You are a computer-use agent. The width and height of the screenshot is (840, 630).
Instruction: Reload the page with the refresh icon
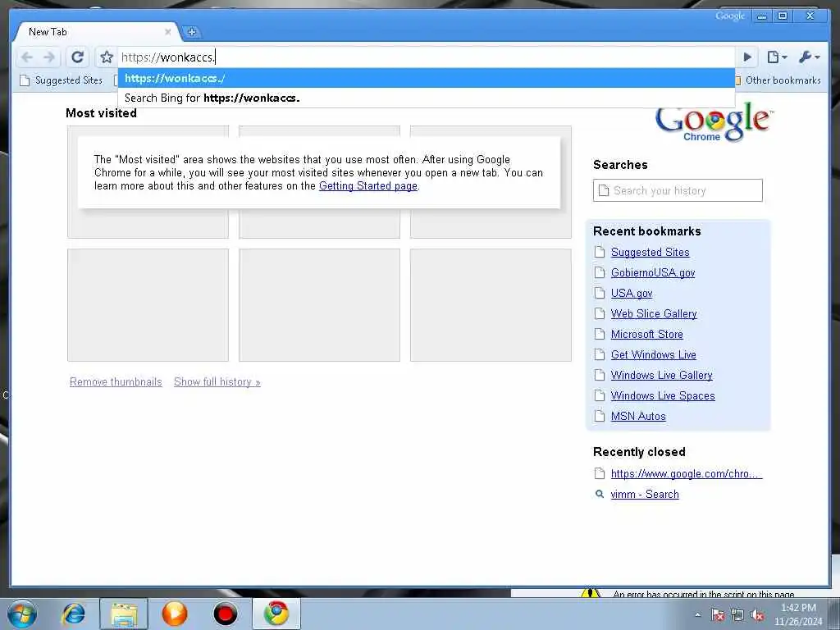[78, 57]
